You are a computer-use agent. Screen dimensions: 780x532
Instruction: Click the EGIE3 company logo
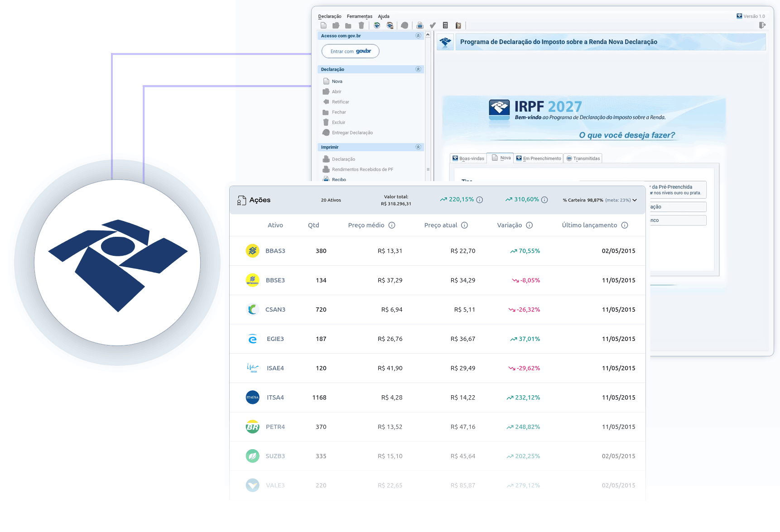[x=253, y=339]
